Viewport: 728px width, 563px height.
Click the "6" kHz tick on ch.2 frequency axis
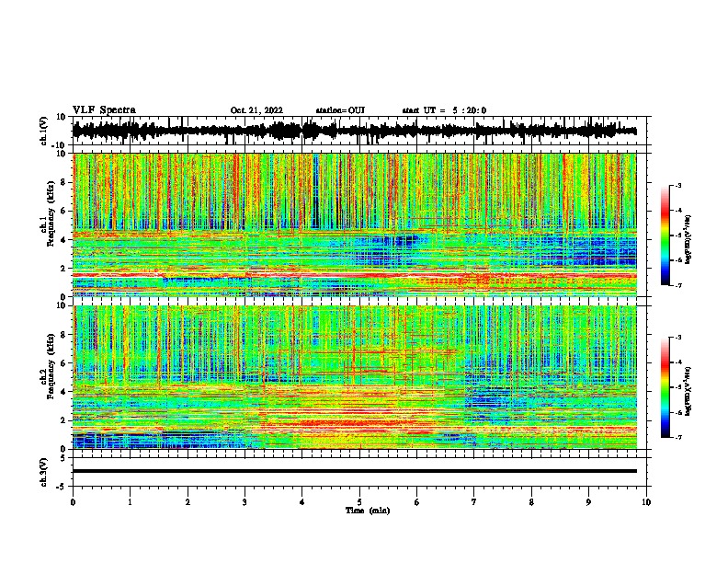click(63, 363)
